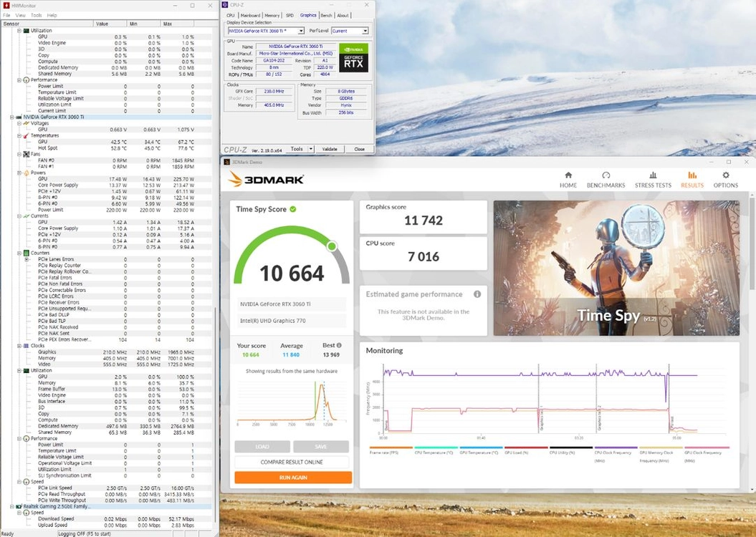Toggle the CPU Clock Frequency chart legend
This screenshot has height=537, width=756.
click(616, 455)
